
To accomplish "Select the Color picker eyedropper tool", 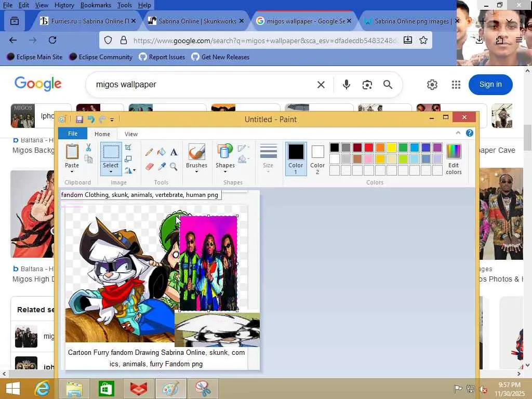I will pyautogui.click(x=162, y=166).
